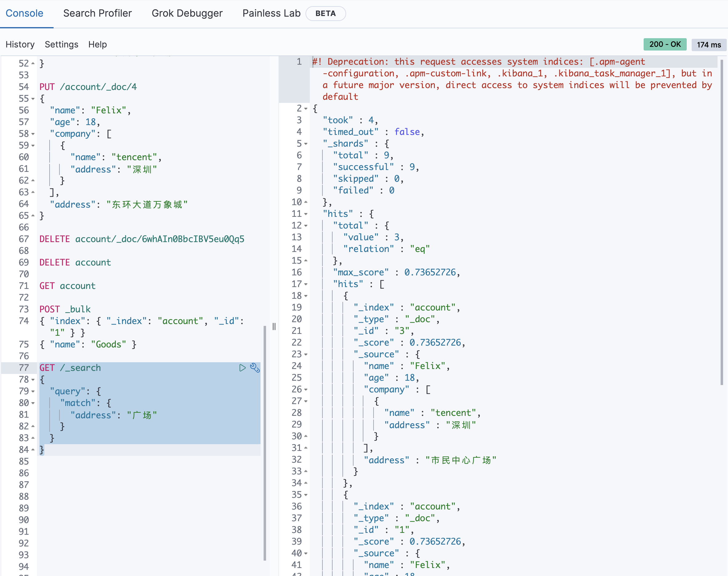Screen dimensions: 728x576
Task: Collapse company fold at output line 26
Action: 306,390
